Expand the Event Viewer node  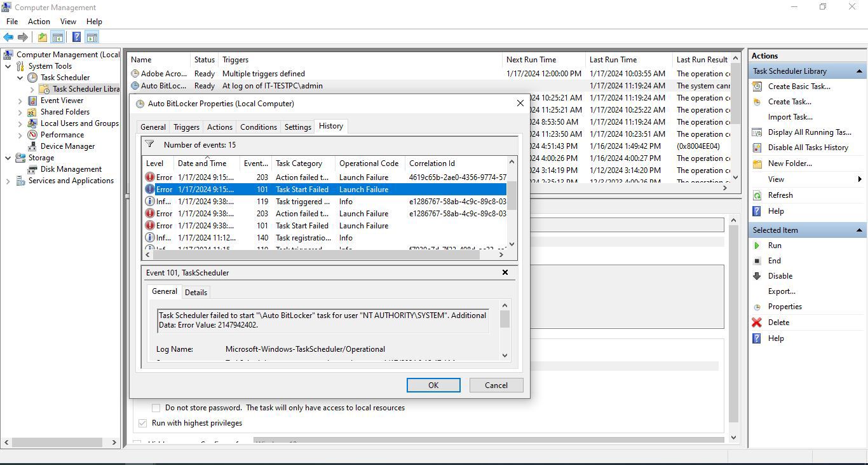[x=20, y=101]
